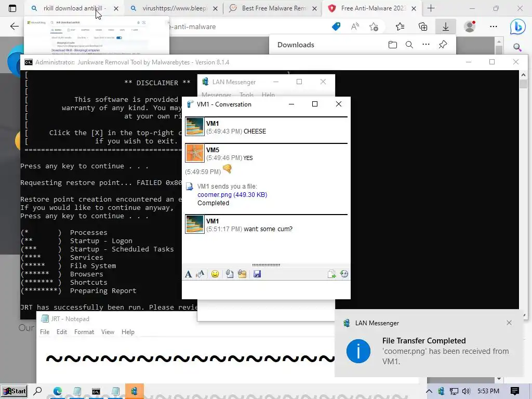Screen dimensions: 532x399
Task: Click the File Transfer Completed notification text
Action: pos(424,341)
